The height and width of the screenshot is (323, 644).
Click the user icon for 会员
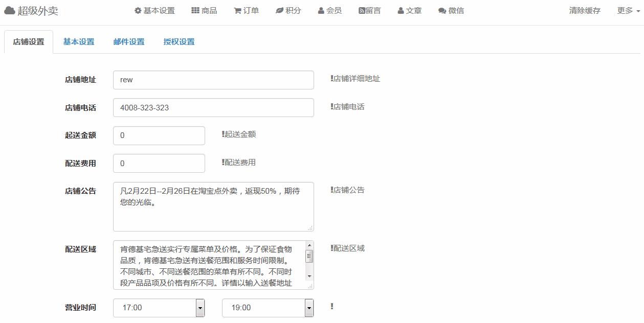pyautogui.click(x=321, y=11)
